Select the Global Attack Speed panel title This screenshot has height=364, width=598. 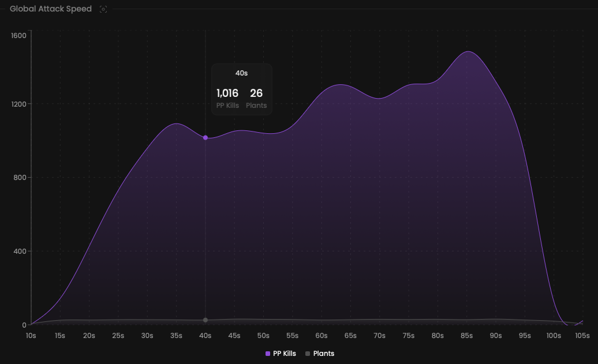point(51,9)
